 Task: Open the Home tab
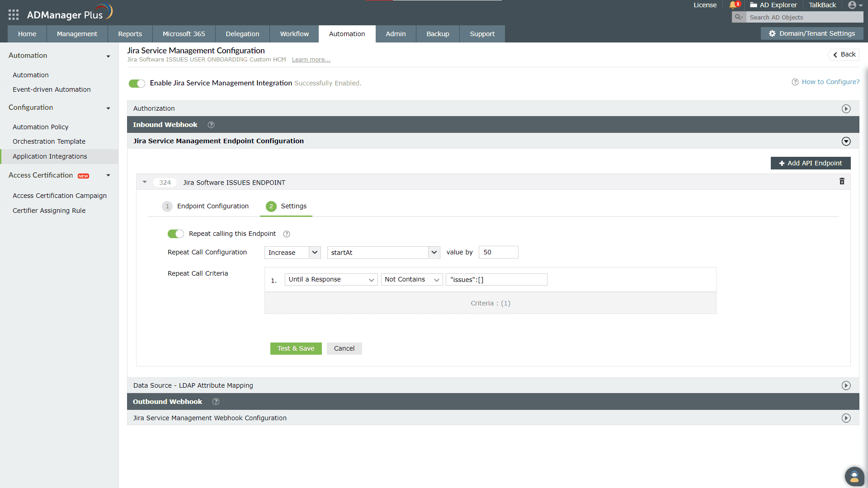click(x=27, y=34)
